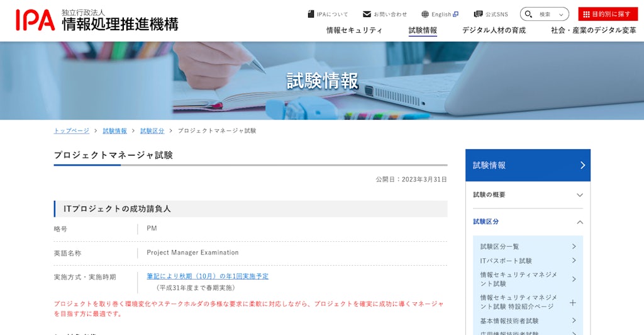The width and height of the screenshot is (644, 335).
Task: Click the PM abbreviation value
Action: coord(152,228)
